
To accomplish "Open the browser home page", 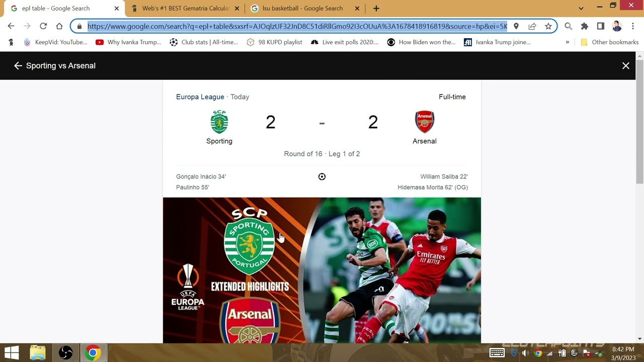I will (x=59, y=26).
